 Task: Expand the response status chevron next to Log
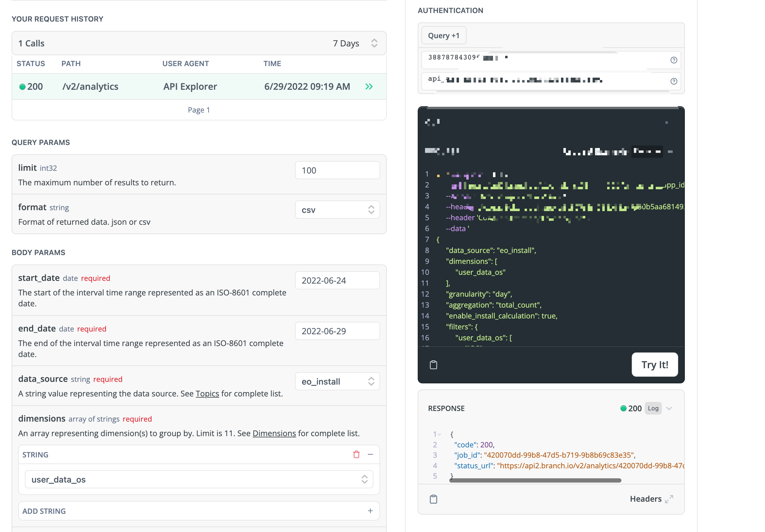click(669, 409)
